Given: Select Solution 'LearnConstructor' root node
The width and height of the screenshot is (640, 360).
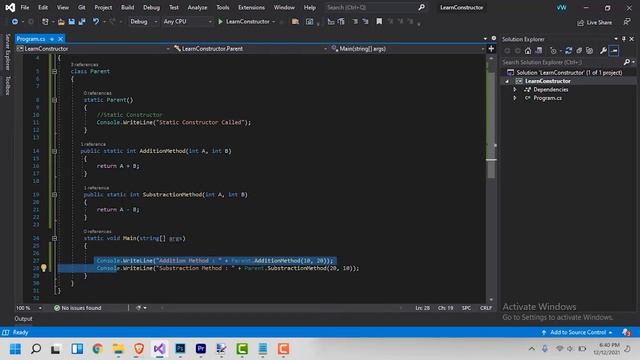Looking at the screenshot, I should (569, 73).
